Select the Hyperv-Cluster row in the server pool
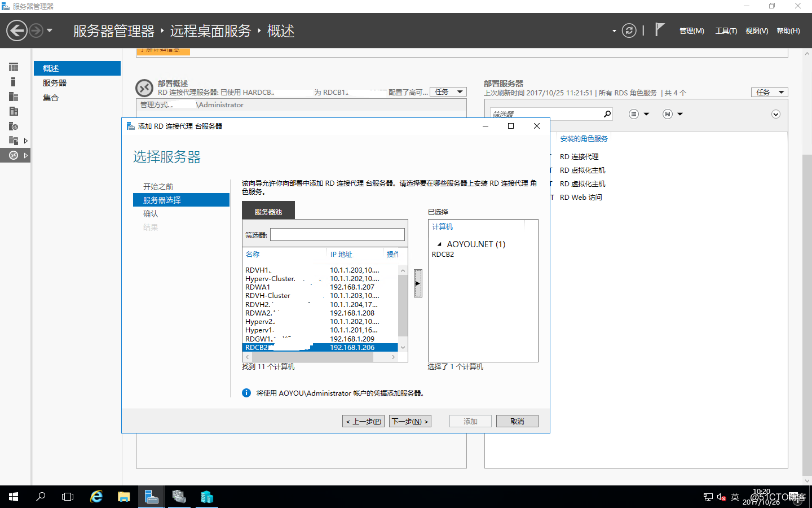This screenshot has width=812, height=508. pos(320,278)
